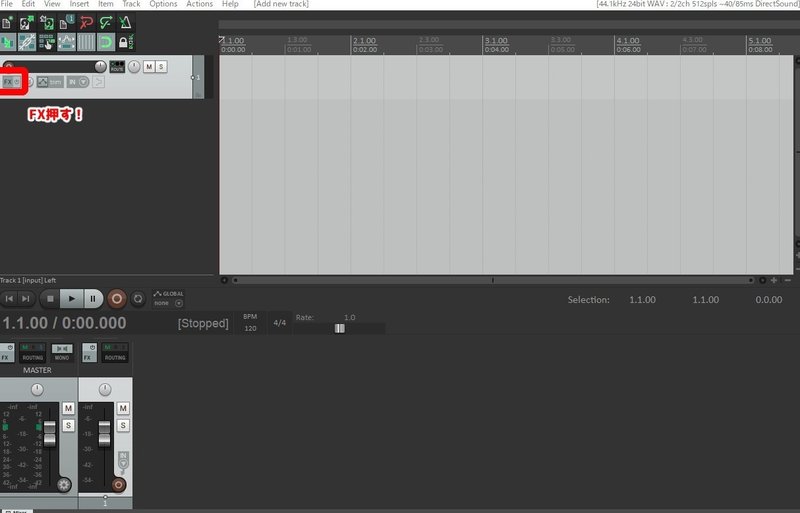The image size is (800, 513).
Task: Click the [Stopped] transport status text
Action: (x=203, y=323)
